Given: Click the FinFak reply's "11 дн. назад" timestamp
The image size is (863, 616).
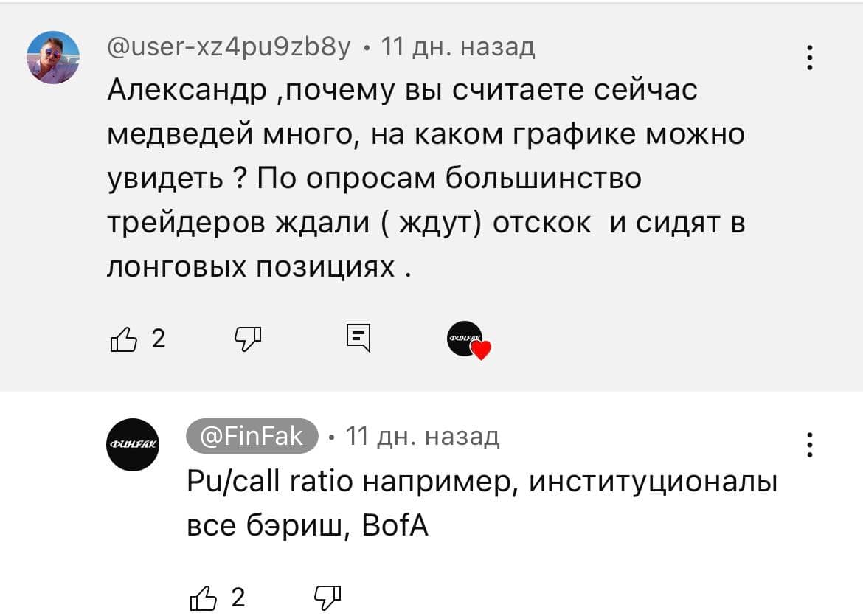Looking at the screenshot, I should (x=423, y=437).
